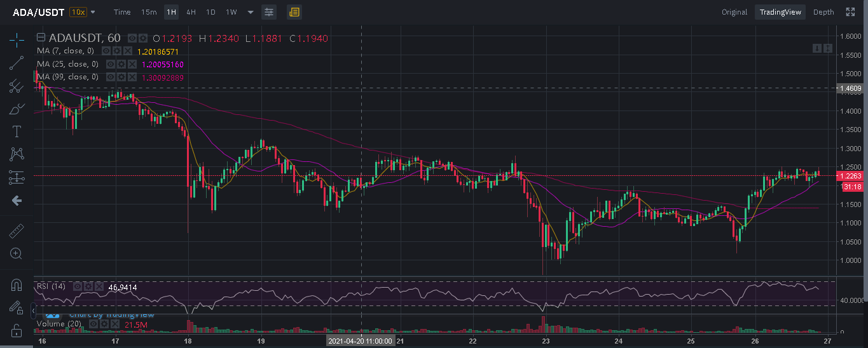The height and width of the screenshot is (348, 868).
Task: Select the brush drawing tool
Action: click(x=17, y=109)
